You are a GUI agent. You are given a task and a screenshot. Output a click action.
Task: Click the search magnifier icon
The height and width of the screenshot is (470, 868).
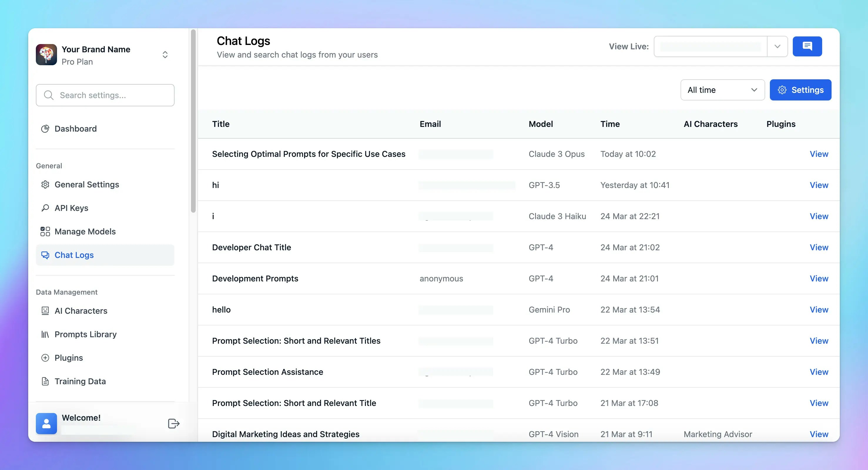(49, 95)
